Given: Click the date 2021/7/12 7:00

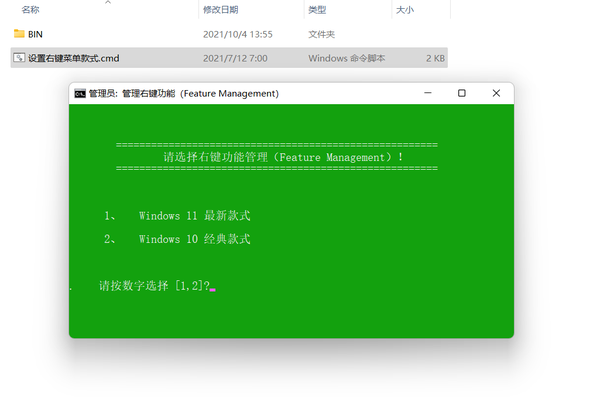Looking at the screenshot, I should click(x=235, y=58).
